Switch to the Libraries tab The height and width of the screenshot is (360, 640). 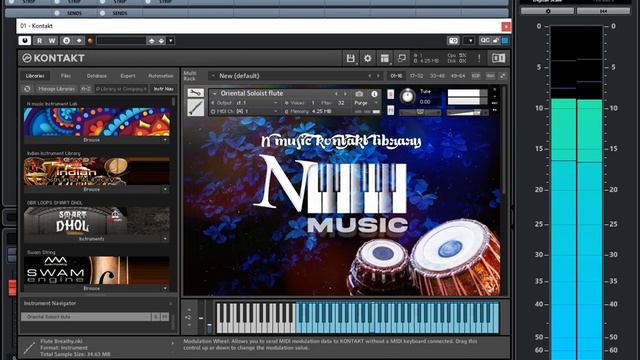coord(35,76)
